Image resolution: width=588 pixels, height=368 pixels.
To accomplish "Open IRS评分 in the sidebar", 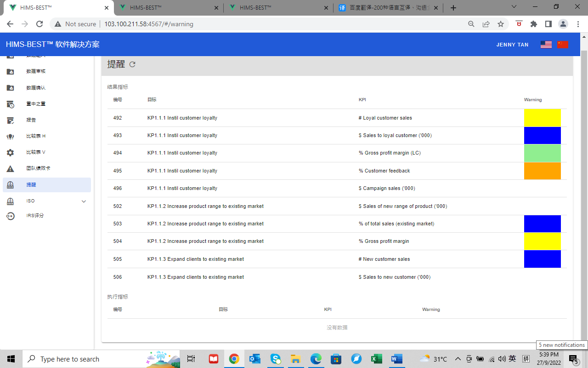I will tap(35, 216).
